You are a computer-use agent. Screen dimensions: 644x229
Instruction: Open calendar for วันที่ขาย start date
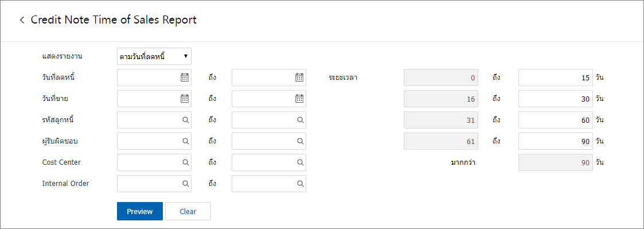[x=185, y=99]
